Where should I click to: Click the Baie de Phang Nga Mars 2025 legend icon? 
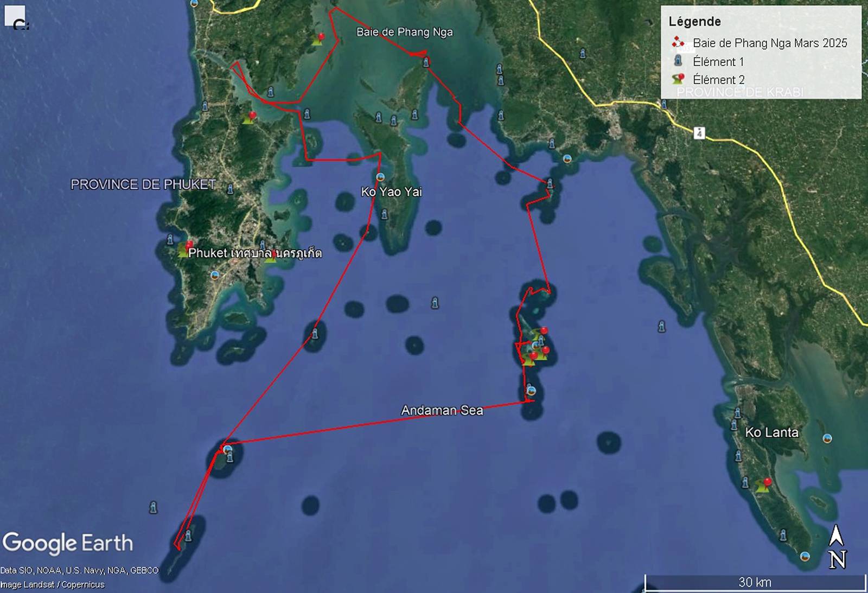click(x=678, y=42)
